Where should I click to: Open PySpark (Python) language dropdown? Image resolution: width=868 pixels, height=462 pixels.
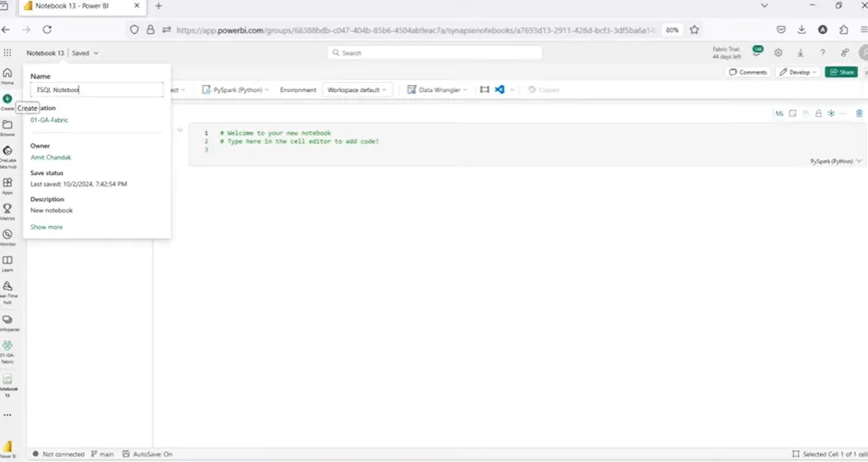point(236,89)
